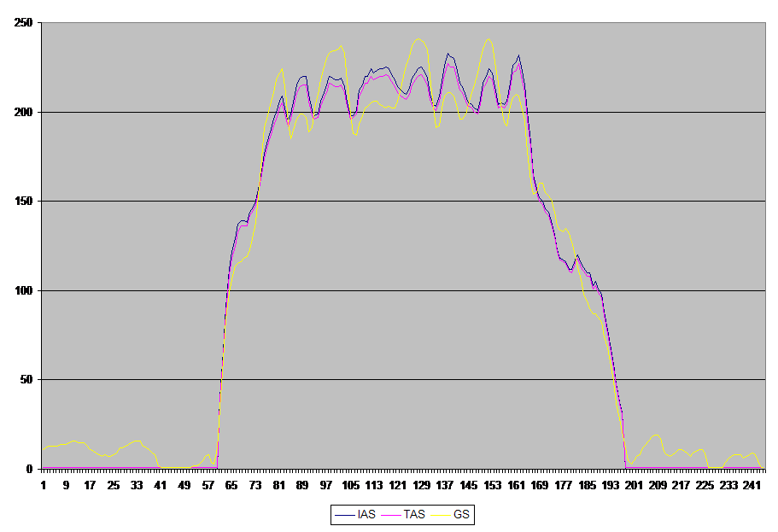Select the 200 label on vertical axis
The height and width of the screenshot is (532, 778).
click(x=26, y=112)
